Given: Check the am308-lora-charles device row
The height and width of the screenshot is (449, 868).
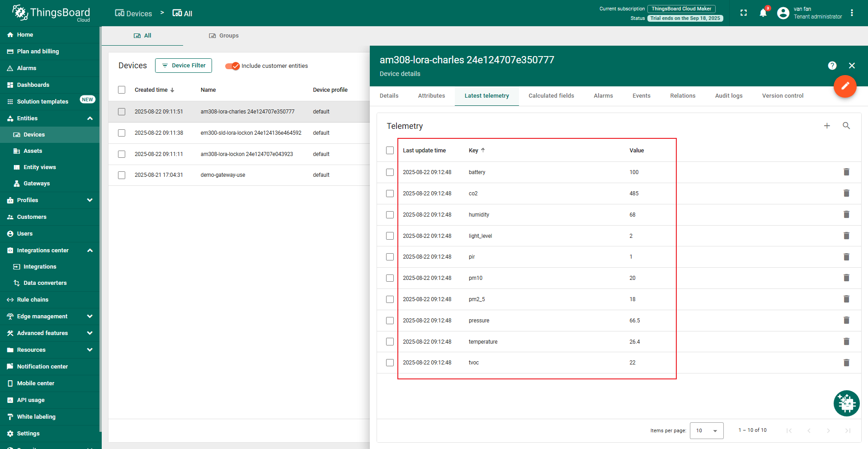Looking at the screenshot, I should click(x=122, y=112).
